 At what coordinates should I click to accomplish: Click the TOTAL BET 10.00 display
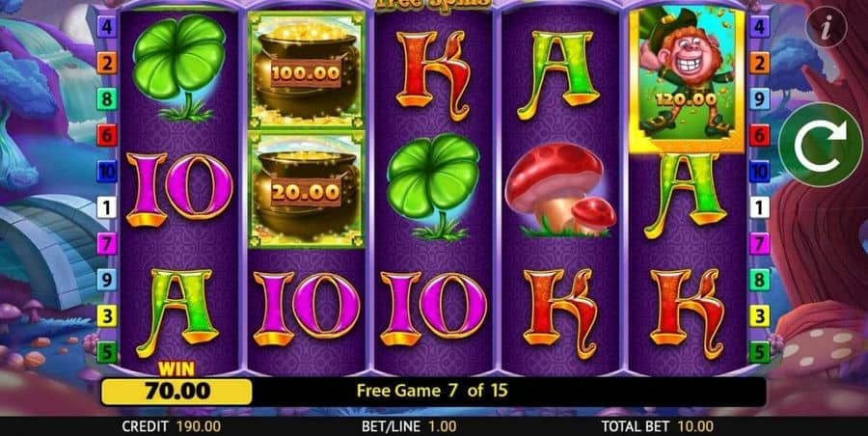pyautogui.click(x=657, y=426)
